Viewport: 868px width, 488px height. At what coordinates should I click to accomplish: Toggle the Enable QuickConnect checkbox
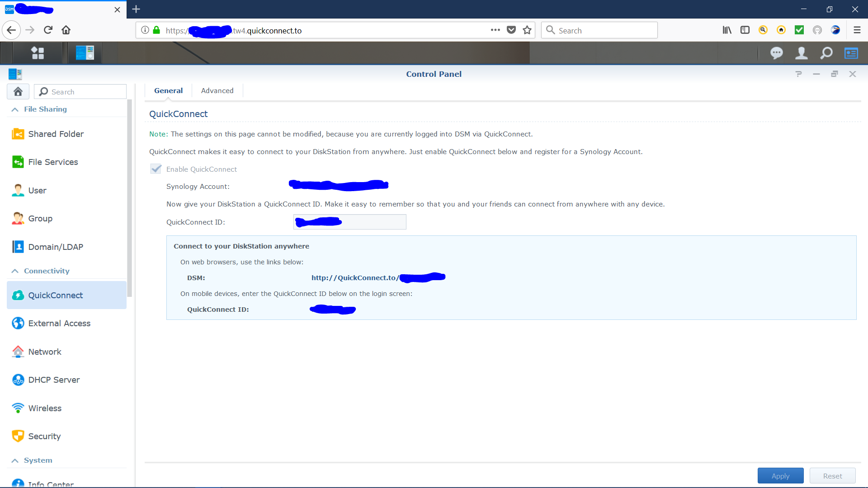(156, 169)
